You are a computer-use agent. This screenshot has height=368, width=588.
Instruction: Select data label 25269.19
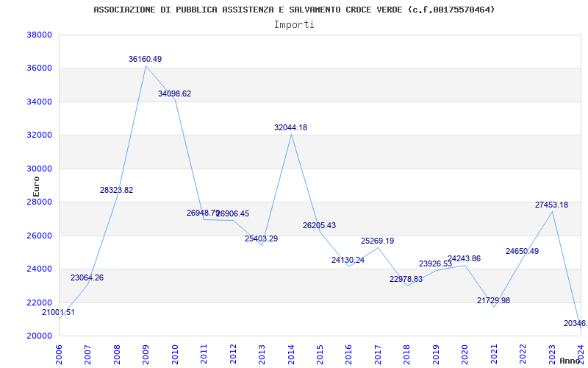tap(378, 241)
